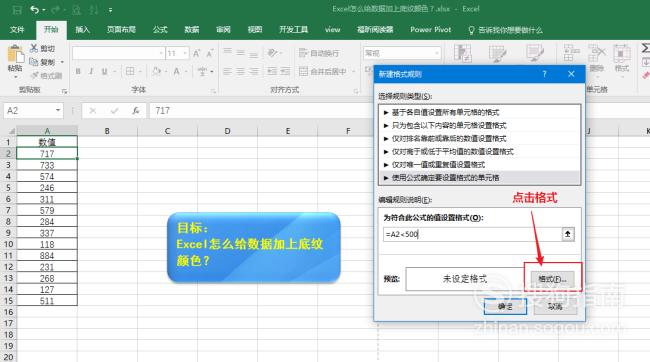Open the font name dropdown
Screen dimensions: 650x362
click(x=161, y=53)
